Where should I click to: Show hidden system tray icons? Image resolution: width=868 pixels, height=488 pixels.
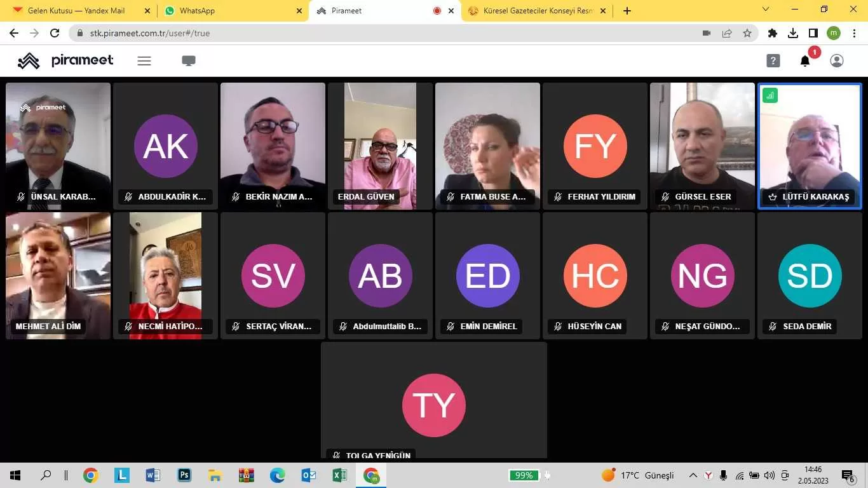point(693,475)
